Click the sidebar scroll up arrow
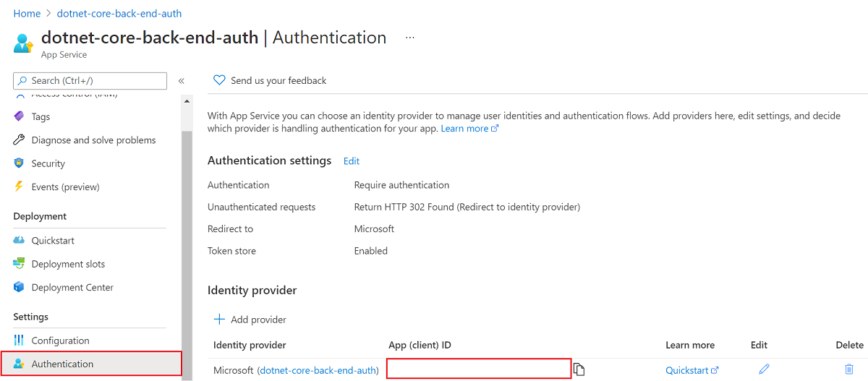The image size is (868, 381). (x=187, y=100)
